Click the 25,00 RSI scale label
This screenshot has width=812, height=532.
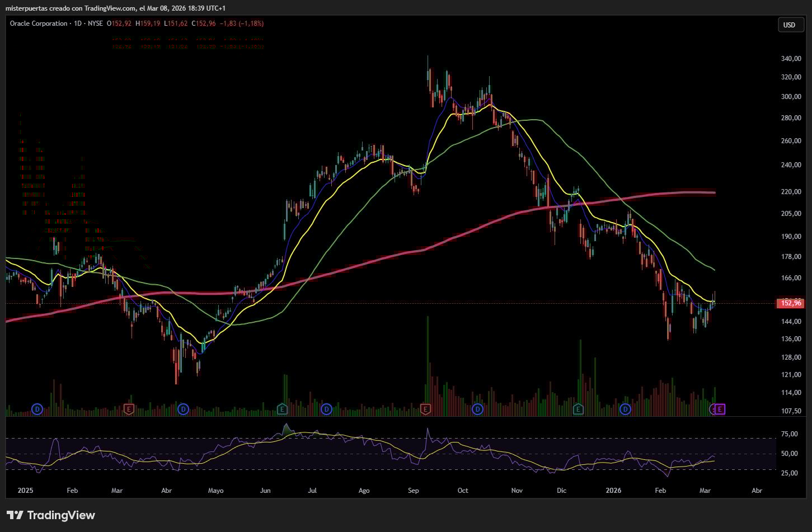coord(789,473)
